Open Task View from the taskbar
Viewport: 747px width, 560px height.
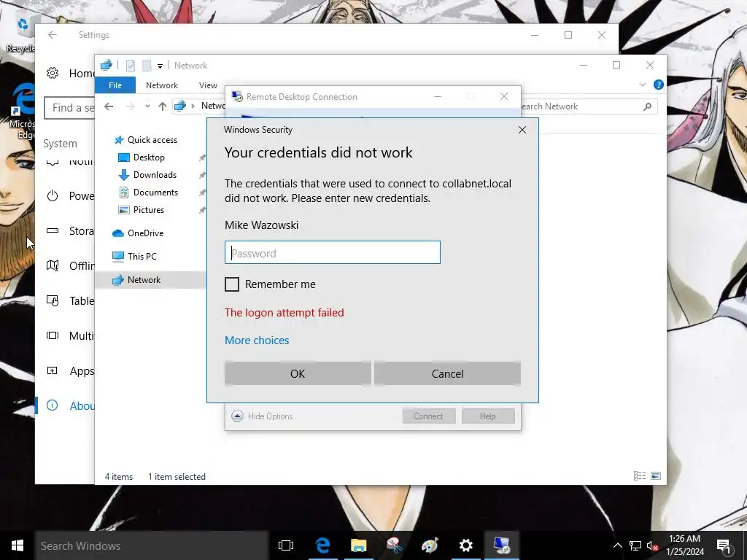click(286, 545)
